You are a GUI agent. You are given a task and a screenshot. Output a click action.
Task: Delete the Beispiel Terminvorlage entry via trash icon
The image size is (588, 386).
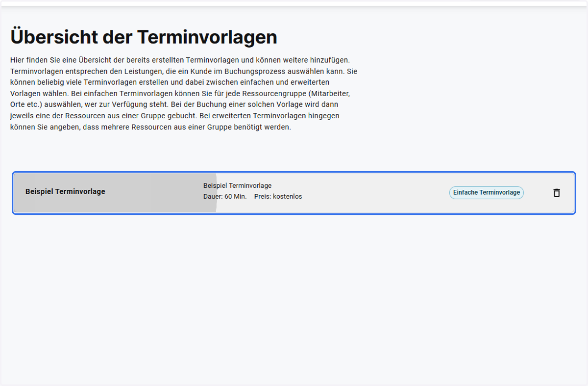556,193
